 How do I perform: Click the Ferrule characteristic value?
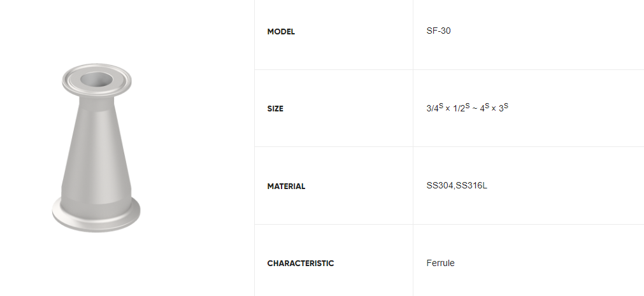pos(440,263)
